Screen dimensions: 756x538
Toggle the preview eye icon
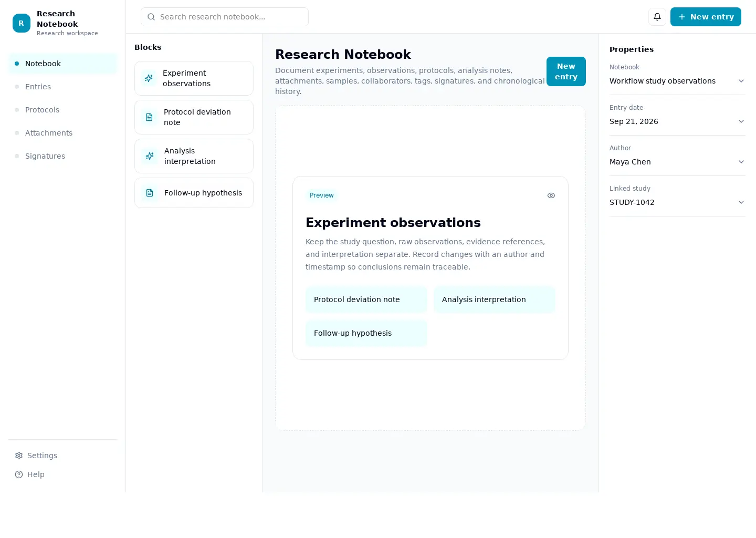point(551,195)
